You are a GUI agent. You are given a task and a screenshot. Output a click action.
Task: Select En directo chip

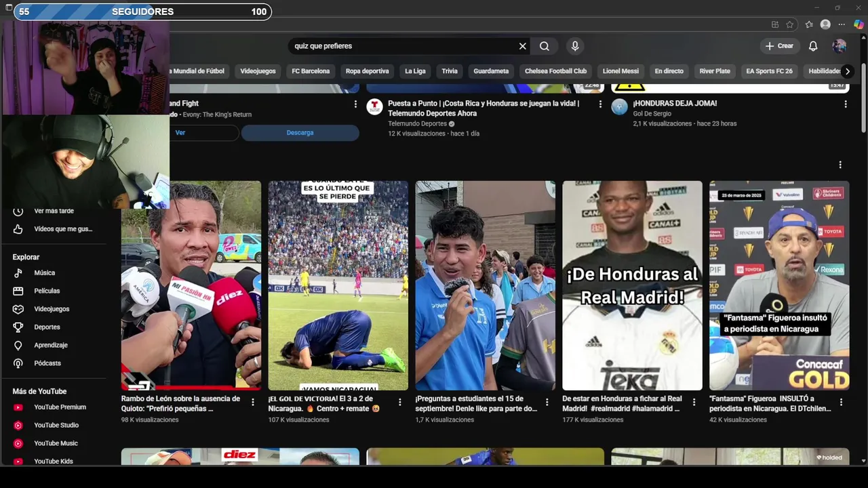coord(669,71)
